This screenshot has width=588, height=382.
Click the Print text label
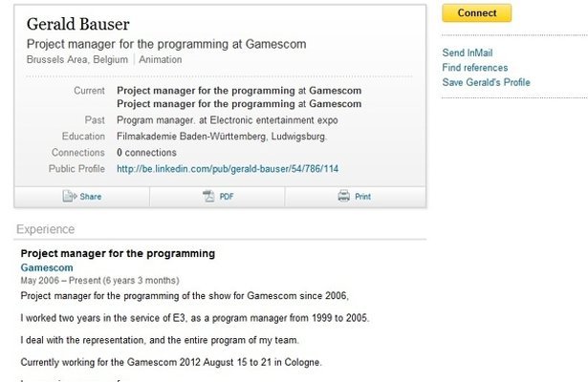point(362,197)
